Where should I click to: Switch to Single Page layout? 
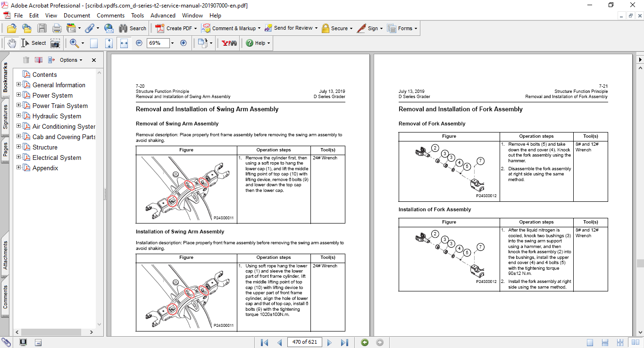tap(590, 342)
